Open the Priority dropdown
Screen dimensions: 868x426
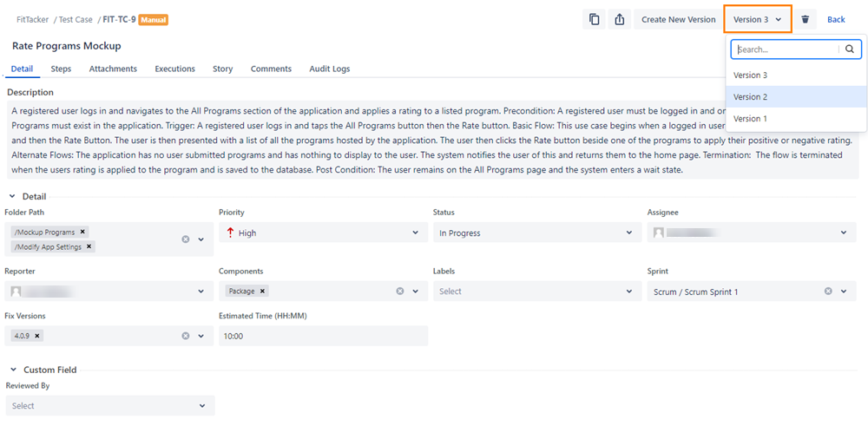click(x=323, y=233)
